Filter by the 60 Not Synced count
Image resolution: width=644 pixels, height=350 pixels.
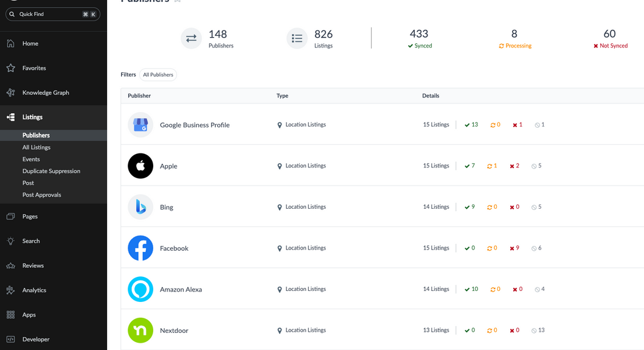(x=610, y=38)
